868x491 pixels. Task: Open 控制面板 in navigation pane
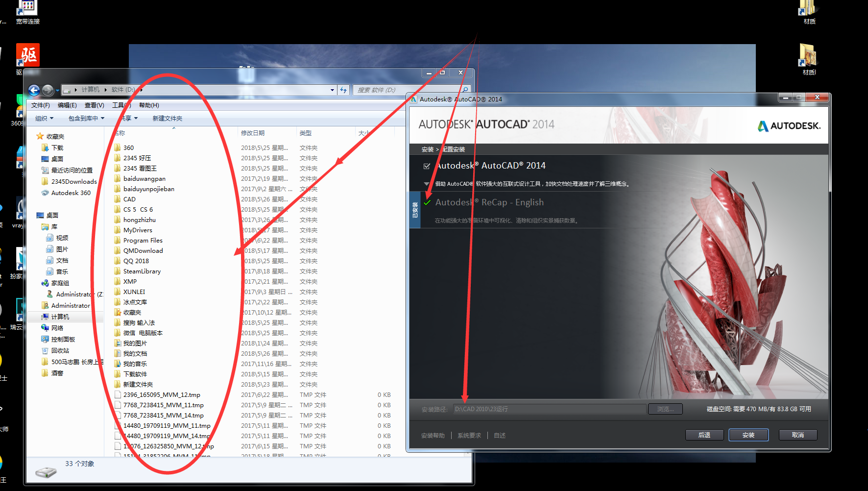63,339
